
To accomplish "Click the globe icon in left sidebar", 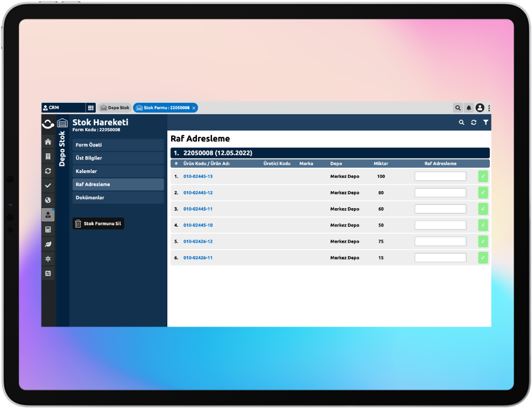I will coord(48,200).
